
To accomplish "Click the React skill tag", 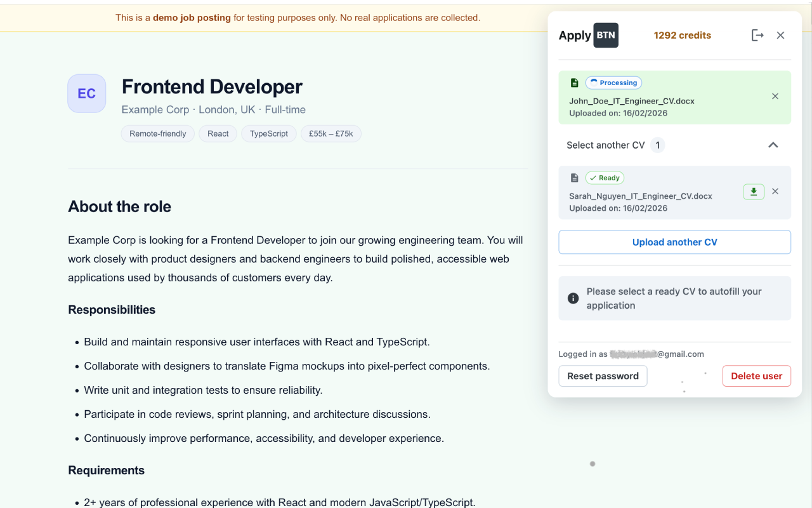I will (218, 133).
